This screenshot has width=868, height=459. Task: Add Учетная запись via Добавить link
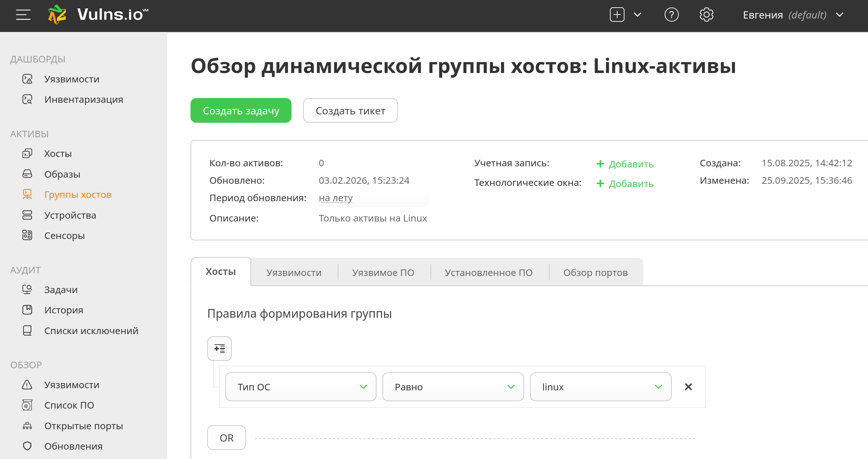click(625, 164)
